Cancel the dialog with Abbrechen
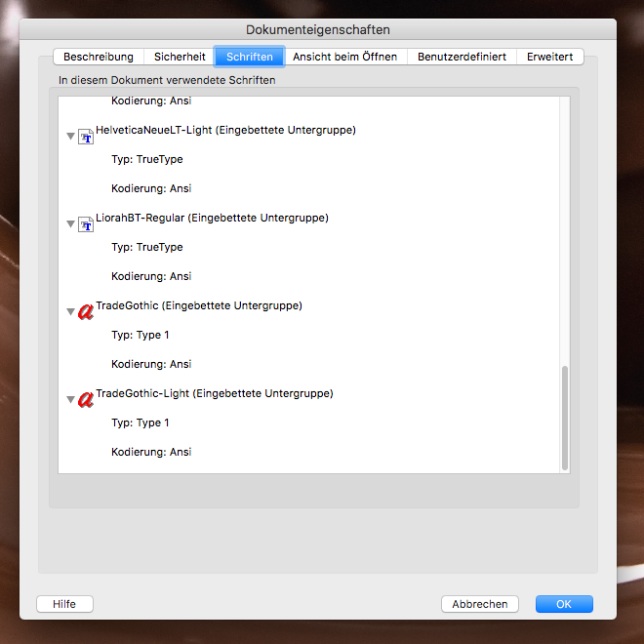Viewport: 644px width, 644px height. 480,604
